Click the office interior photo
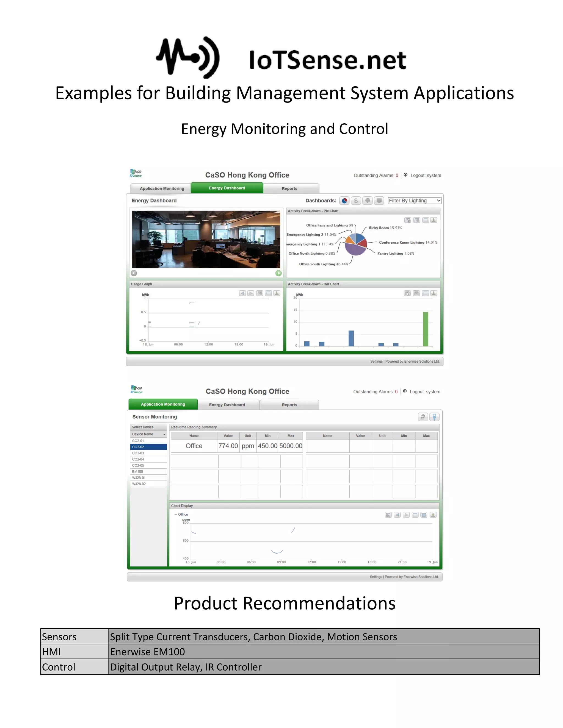The width and height of the screenshot is (563, 728). [206, 239]
